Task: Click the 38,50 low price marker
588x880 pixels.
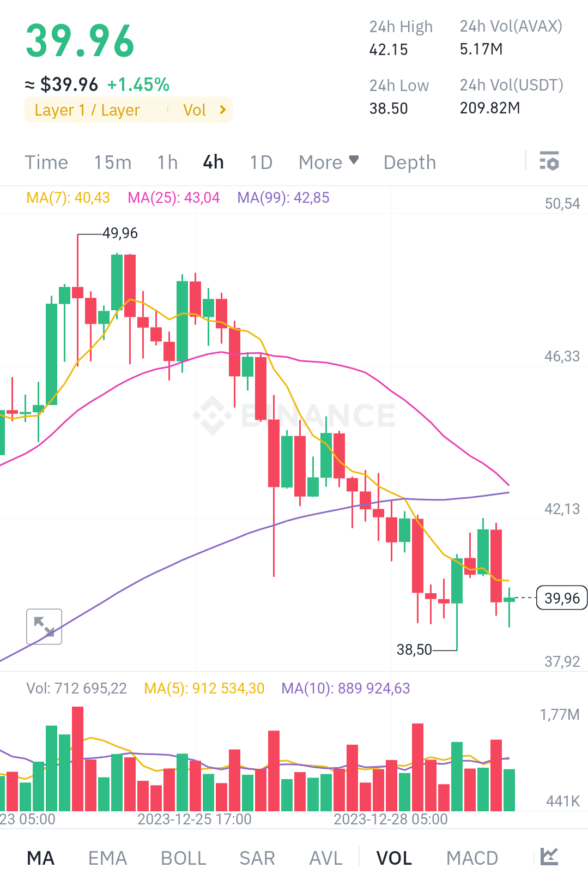Action: pos(415,649)
